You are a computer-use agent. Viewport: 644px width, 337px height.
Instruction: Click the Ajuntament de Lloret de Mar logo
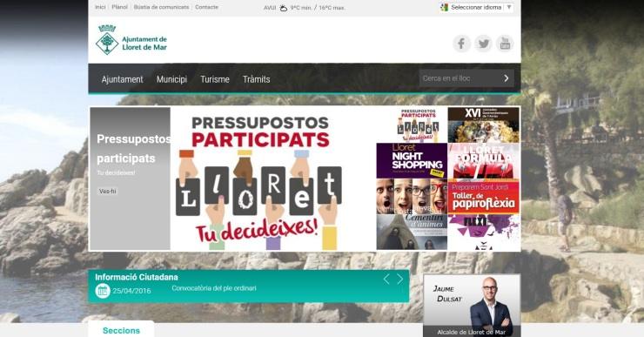click(131, 40)
